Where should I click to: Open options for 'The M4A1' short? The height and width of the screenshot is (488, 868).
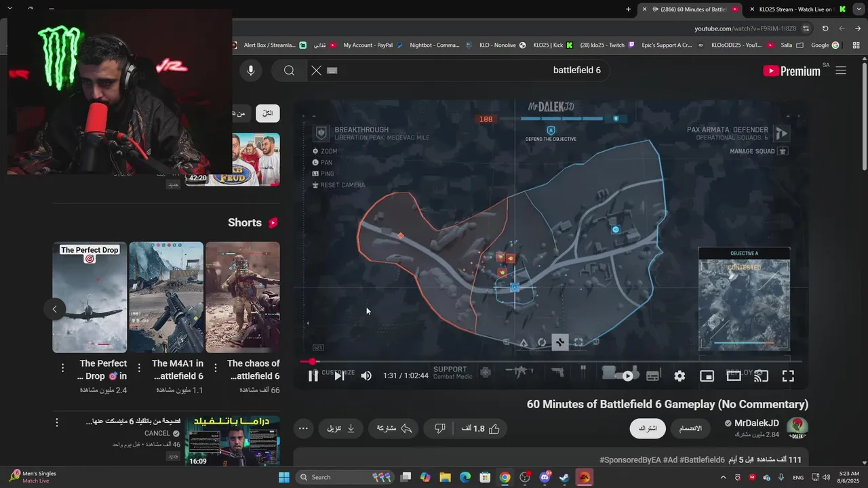click(x=139, y=367)
